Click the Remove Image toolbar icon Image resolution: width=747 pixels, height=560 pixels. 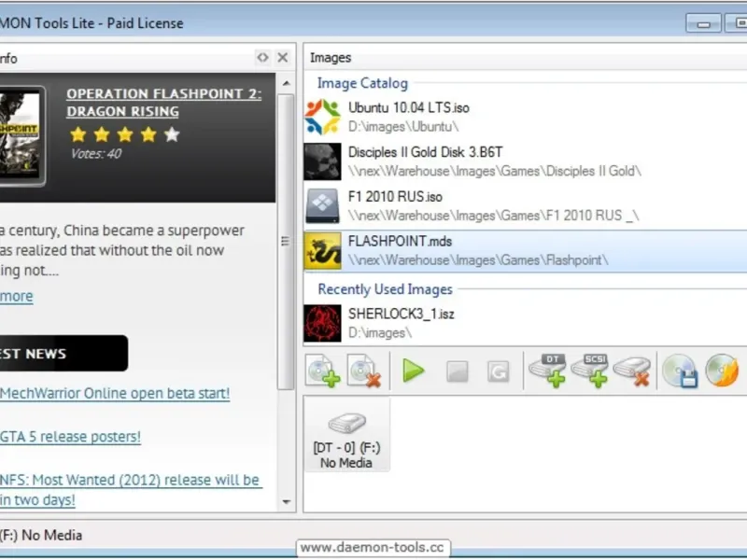(x=364, y=371)
